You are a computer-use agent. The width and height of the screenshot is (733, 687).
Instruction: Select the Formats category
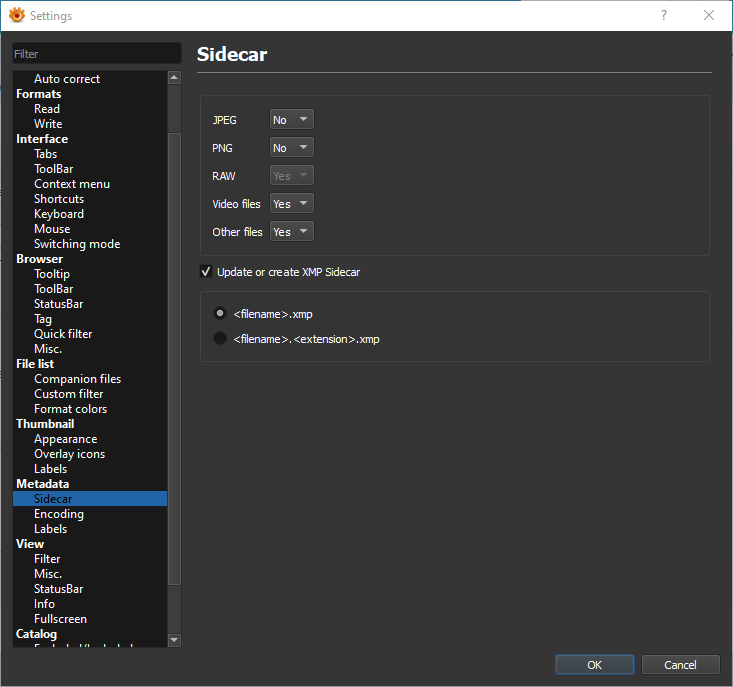[39, 94]
